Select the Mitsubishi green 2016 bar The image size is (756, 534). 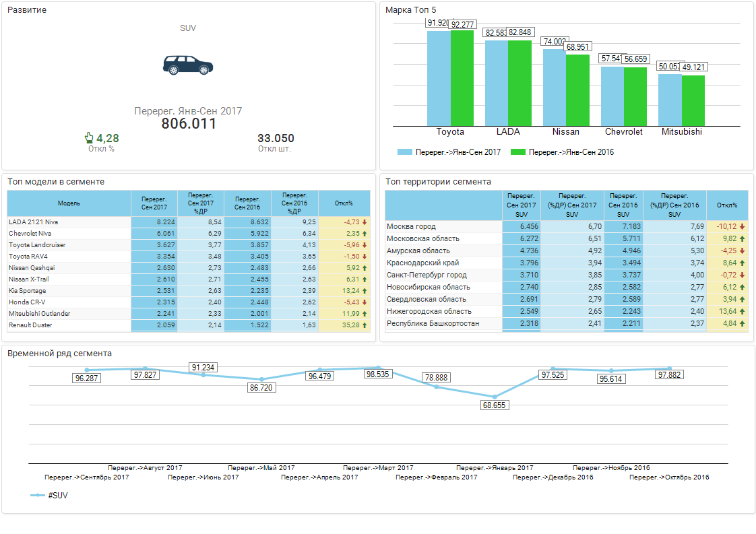coord(693,101)
